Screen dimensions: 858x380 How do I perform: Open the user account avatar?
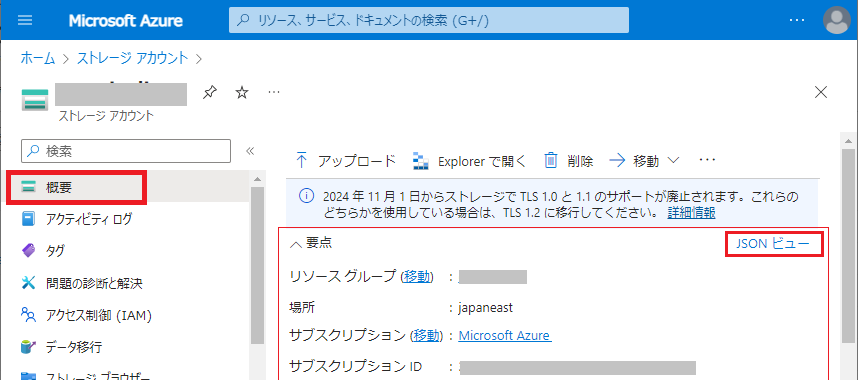tap(837, 20)
